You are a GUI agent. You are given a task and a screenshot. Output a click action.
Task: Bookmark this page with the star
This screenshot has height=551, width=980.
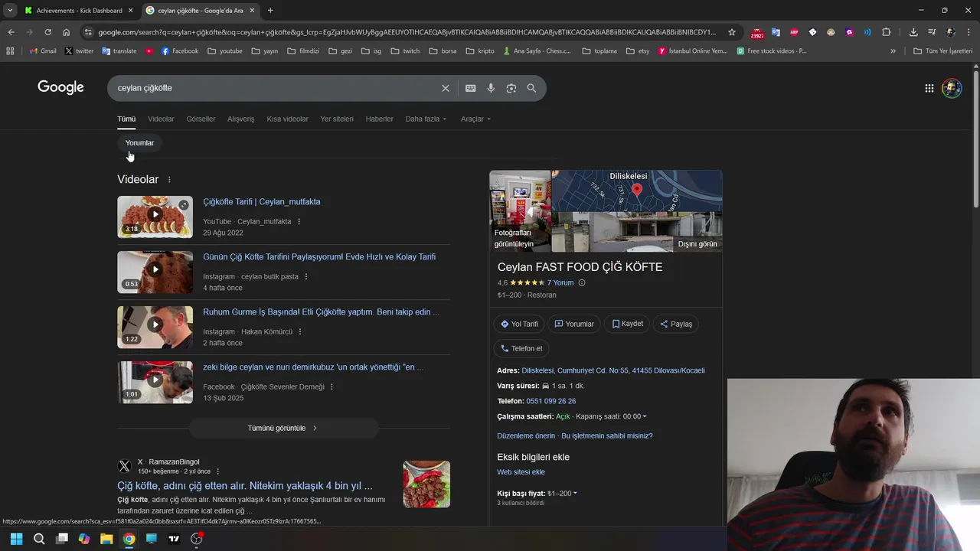pos(732,32)
